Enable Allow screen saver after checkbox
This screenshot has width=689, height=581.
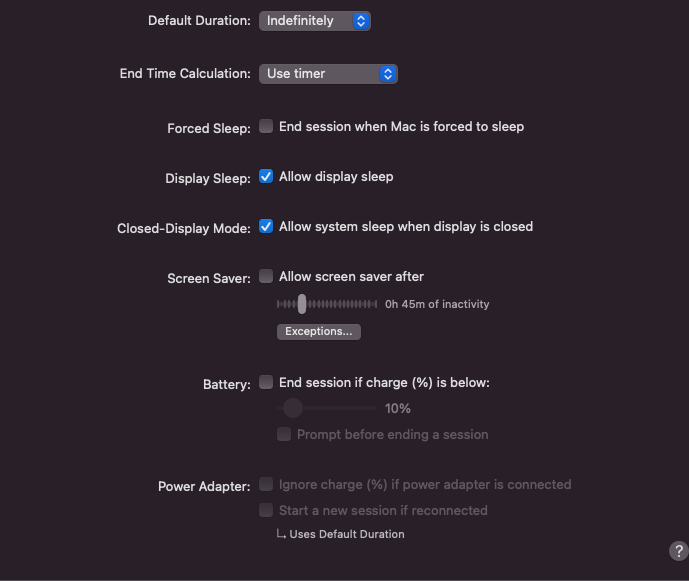[x=266, y=276]
